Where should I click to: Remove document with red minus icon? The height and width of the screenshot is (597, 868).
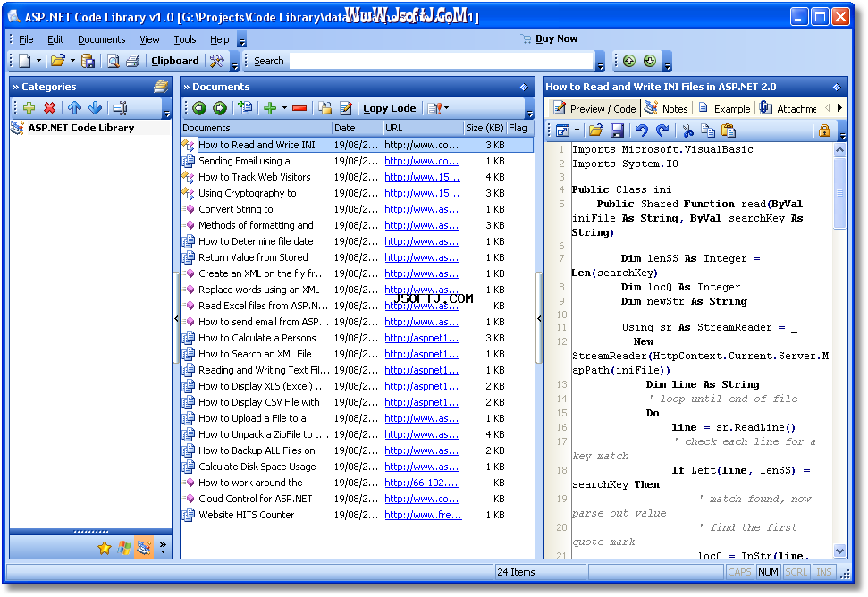click(x=299, y=108)
